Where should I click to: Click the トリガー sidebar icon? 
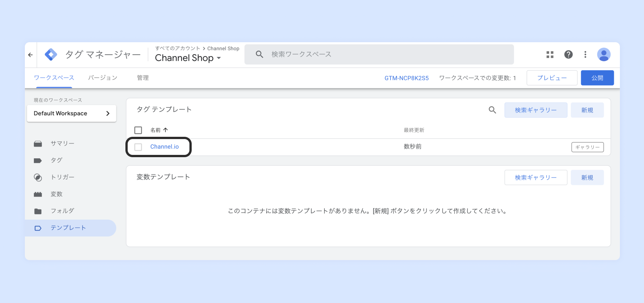click(38, 177)
